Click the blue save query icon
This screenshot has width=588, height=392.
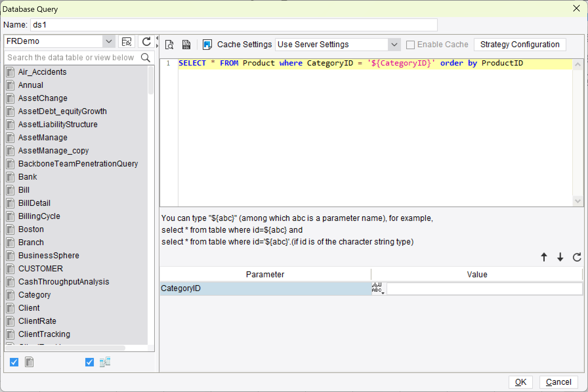click(x=207, y=44)
